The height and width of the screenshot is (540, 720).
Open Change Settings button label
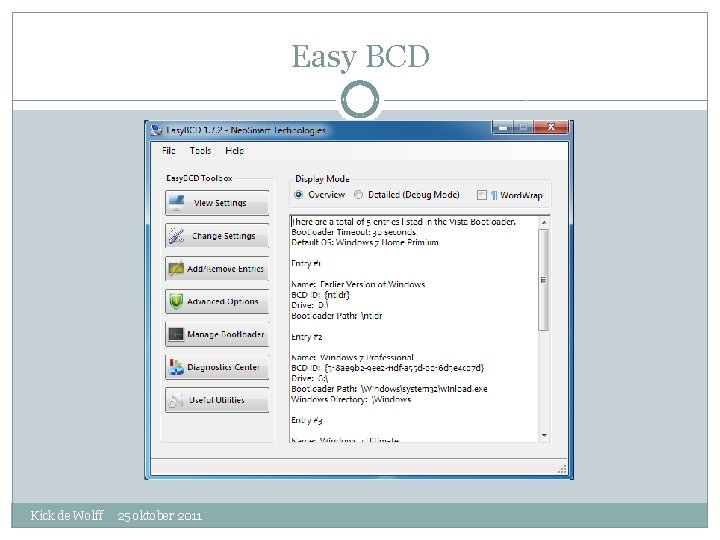pos(224,236)
